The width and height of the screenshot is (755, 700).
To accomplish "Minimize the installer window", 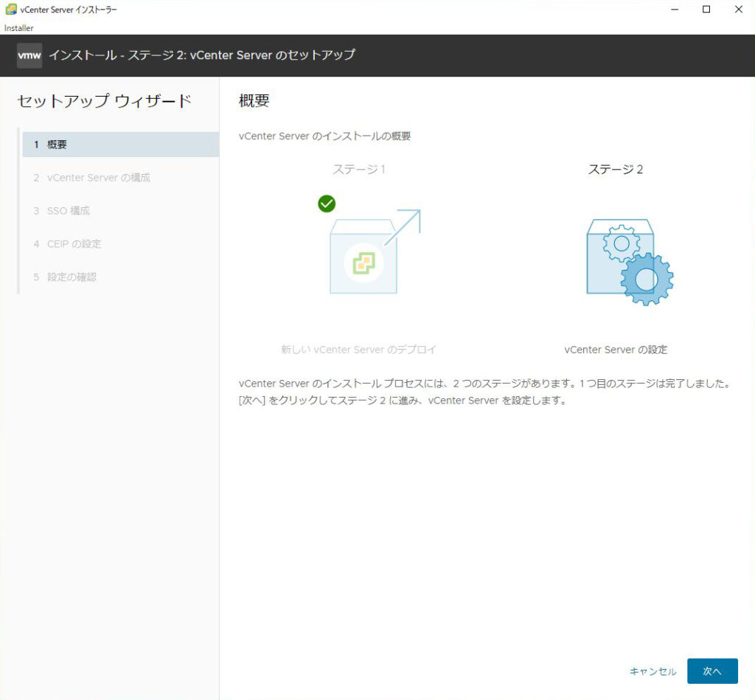I will tap(675, 9).
